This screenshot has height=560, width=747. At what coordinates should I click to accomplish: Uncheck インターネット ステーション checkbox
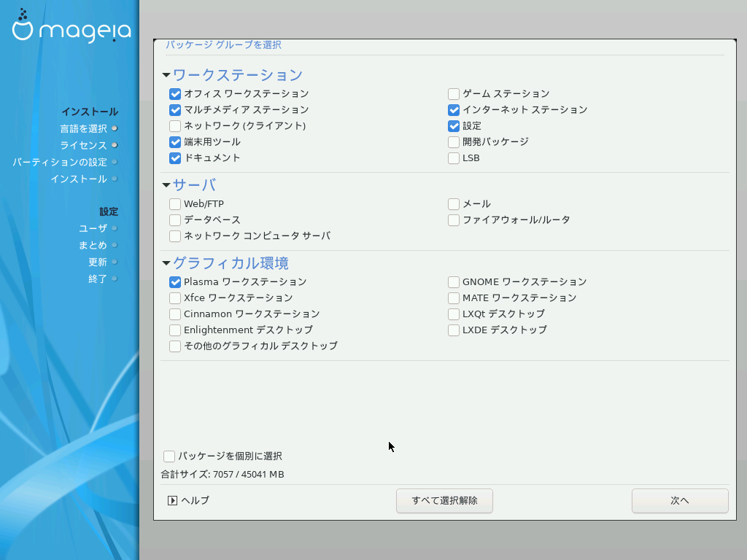pyautogui.click(x=454, y=110)
